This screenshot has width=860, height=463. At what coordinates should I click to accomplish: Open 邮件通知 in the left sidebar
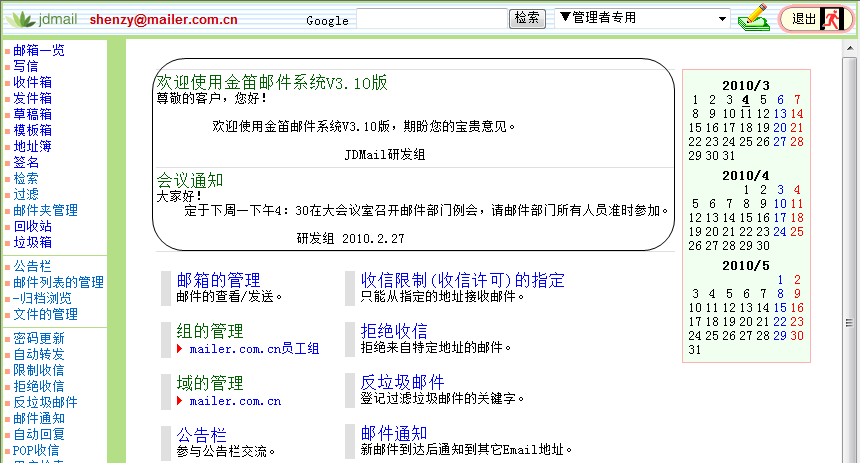[38, 418]
